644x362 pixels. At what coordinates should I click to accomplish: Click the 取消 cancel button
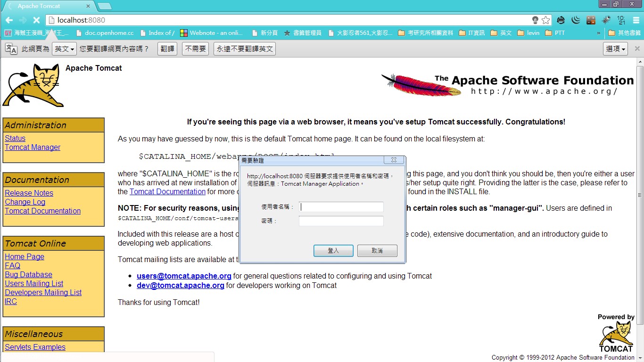(377, 251)
